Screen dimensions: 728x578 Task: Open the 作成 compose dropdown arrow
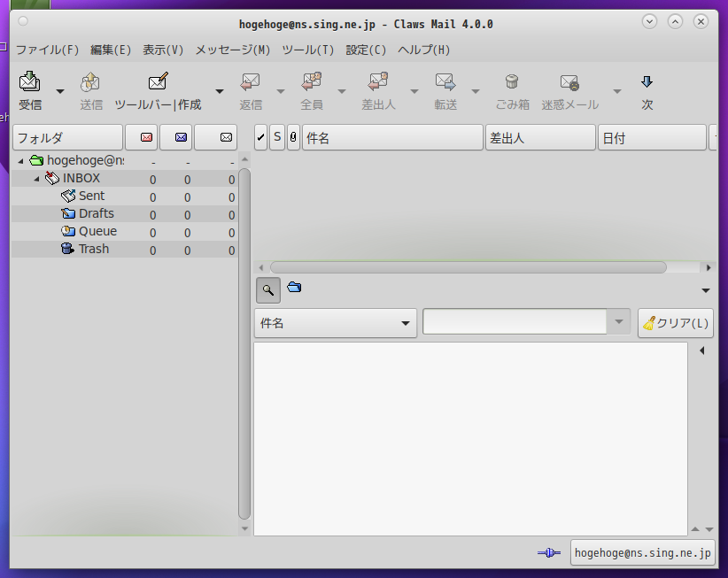[220, 91]
